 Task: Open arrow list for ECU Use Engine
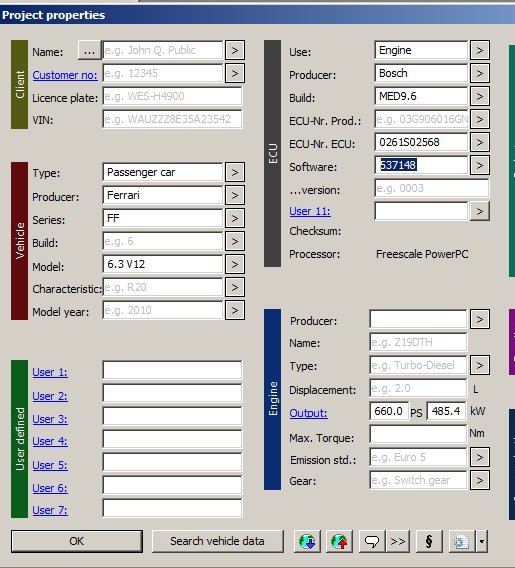click(480, 50)
